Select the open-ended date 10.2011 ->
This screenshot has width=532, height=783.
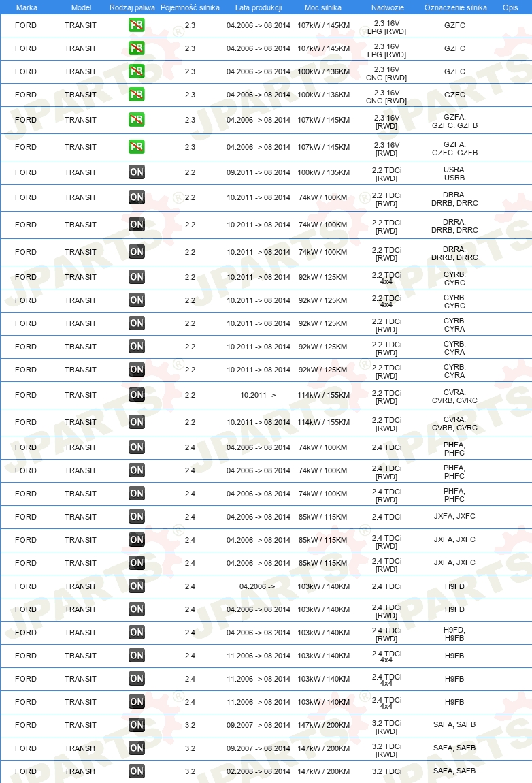point(258,395)
